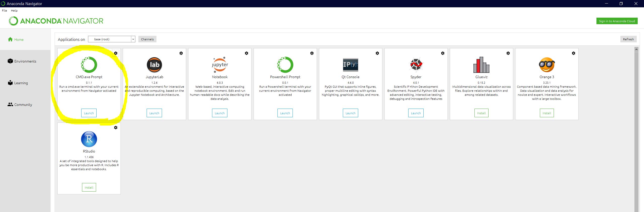Screen dimensions: 644x212
Task: Open the Help menu
Action: (x=14, y=11)
